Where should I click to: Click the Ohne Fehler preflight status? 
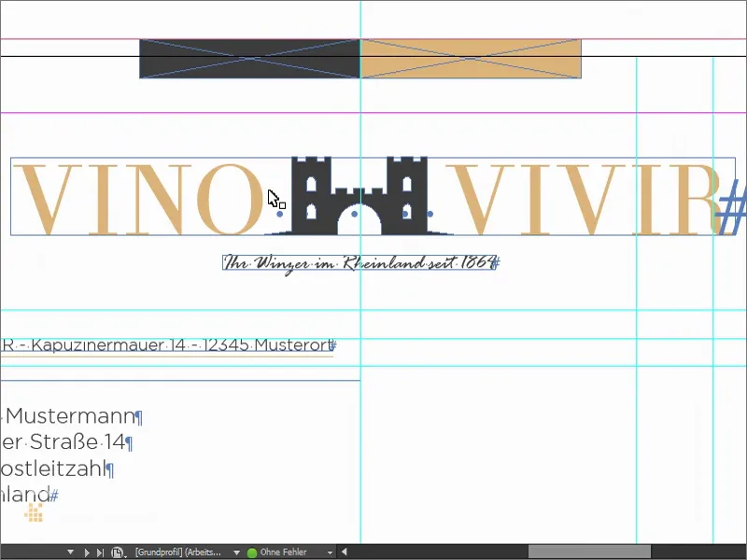click(284, 553)
